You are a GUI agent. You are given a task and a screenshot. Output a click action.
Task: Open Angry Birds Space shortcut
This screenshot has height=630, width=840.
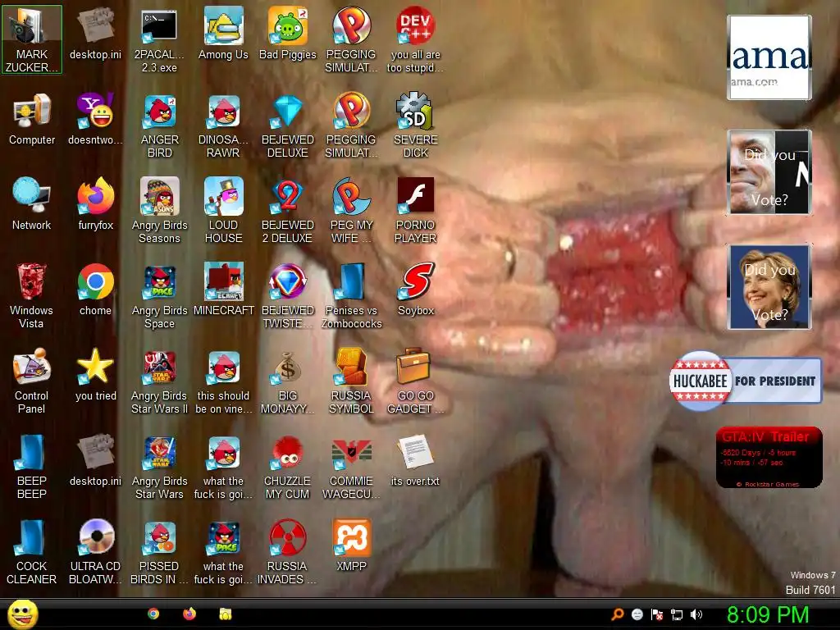tap(159, 295)
